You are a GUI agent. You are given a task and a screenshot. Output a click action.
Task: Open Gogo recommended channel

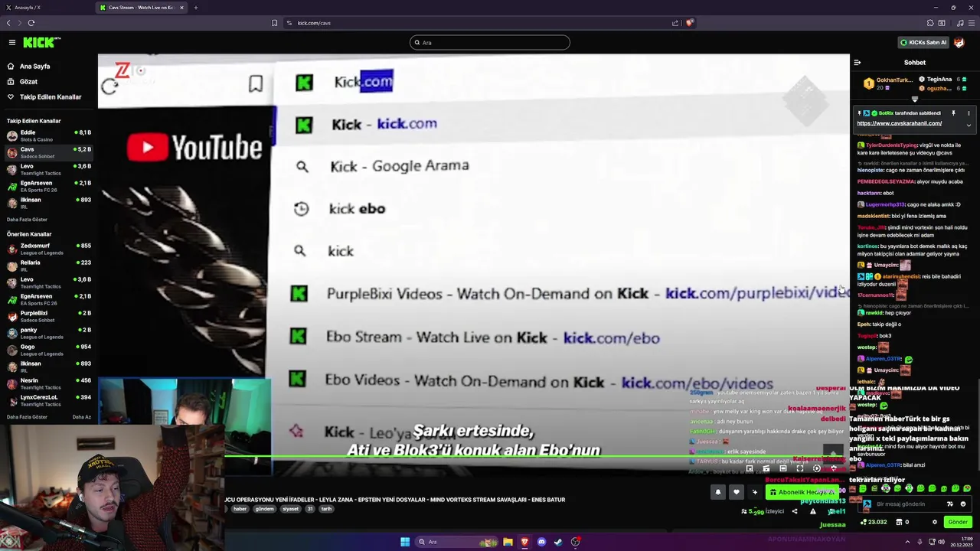pos(49,350)
